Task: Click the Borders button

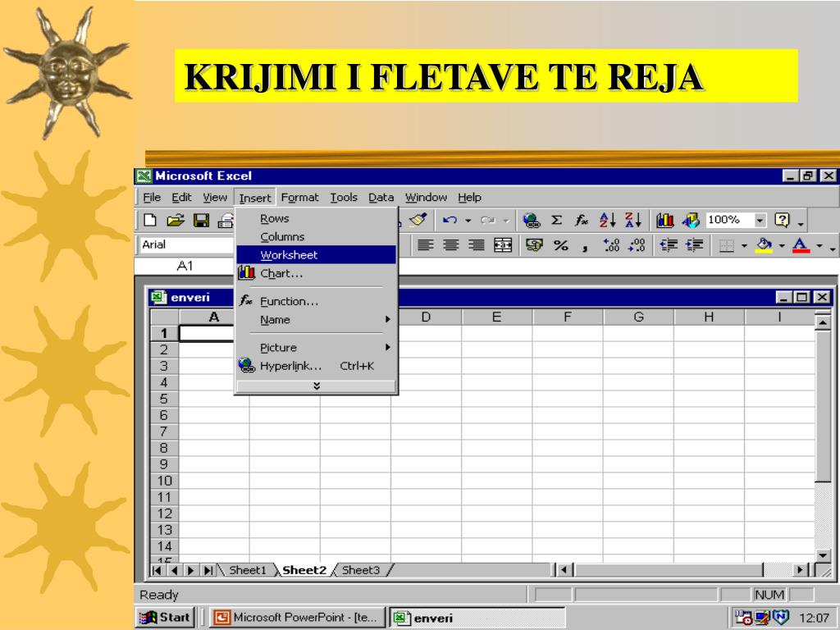Action: [727, 245]
